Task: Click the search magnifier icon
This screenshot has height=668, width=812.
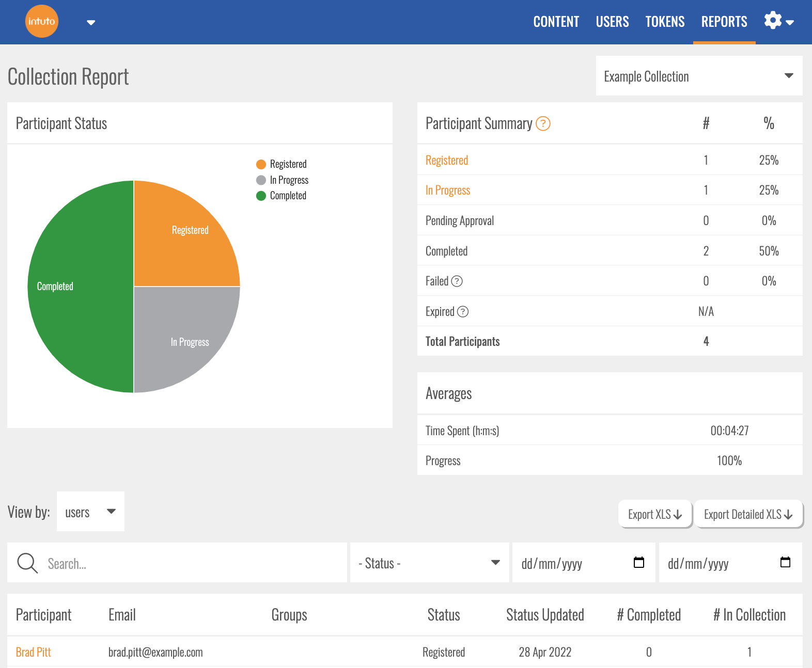Action: [27, 563]
